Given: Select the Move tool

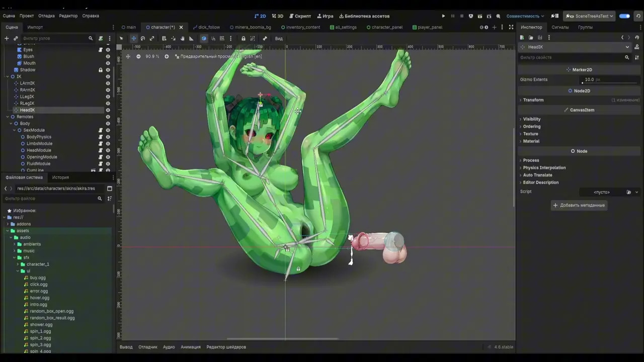Looking at the screenshot, I should 133,38.
